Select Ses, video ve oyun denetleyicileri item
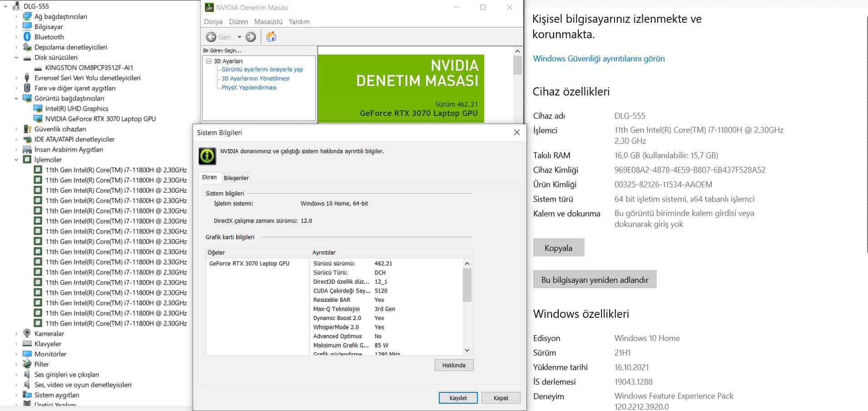Viewport: 868px width, 411px height. tap(83, 385)
